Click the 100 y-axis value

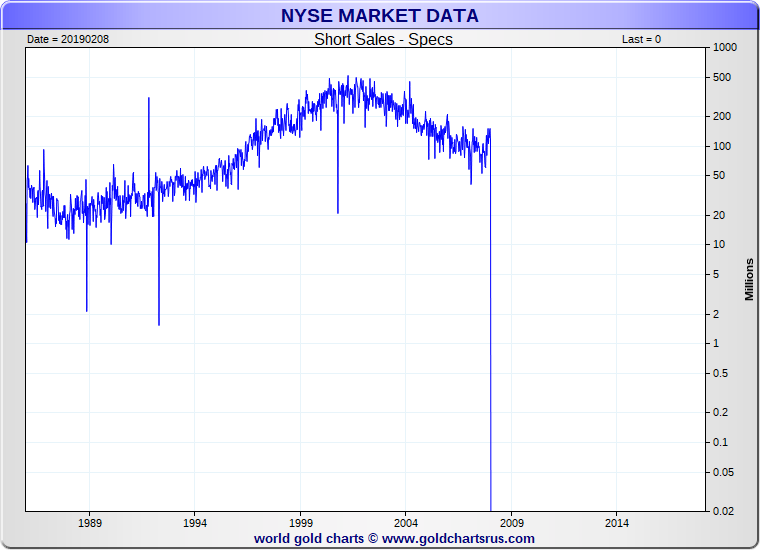[x=722, y=146]
